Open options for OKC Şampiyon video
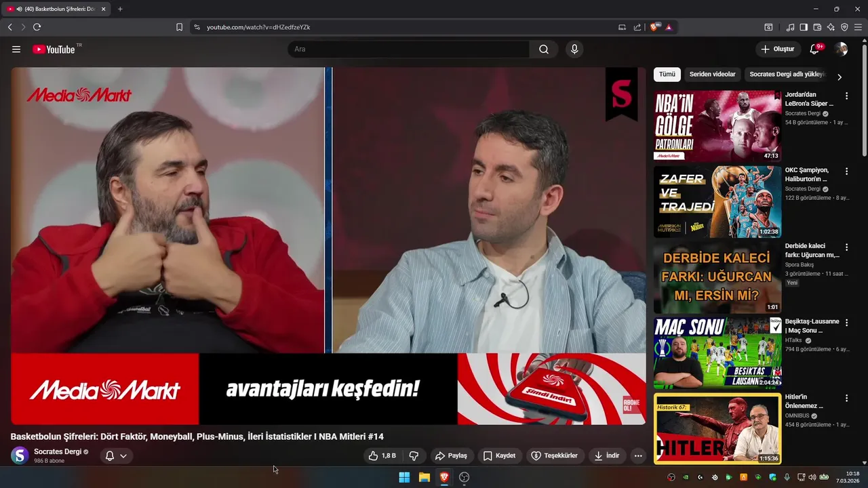This screenshot has width=868, height=488. coord(846,171)
